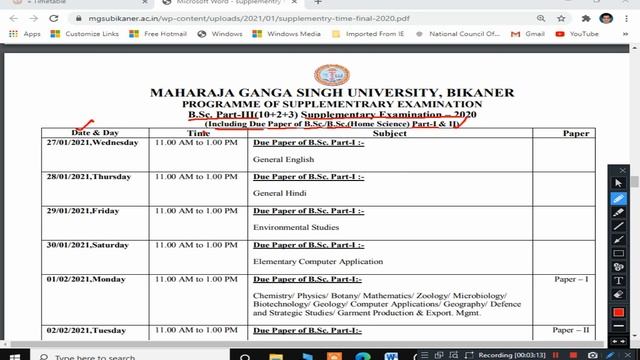This screenshot has height=360, width=640.
Task: Open the Apps bookmarks shortcut
Action: pos(24,34)
